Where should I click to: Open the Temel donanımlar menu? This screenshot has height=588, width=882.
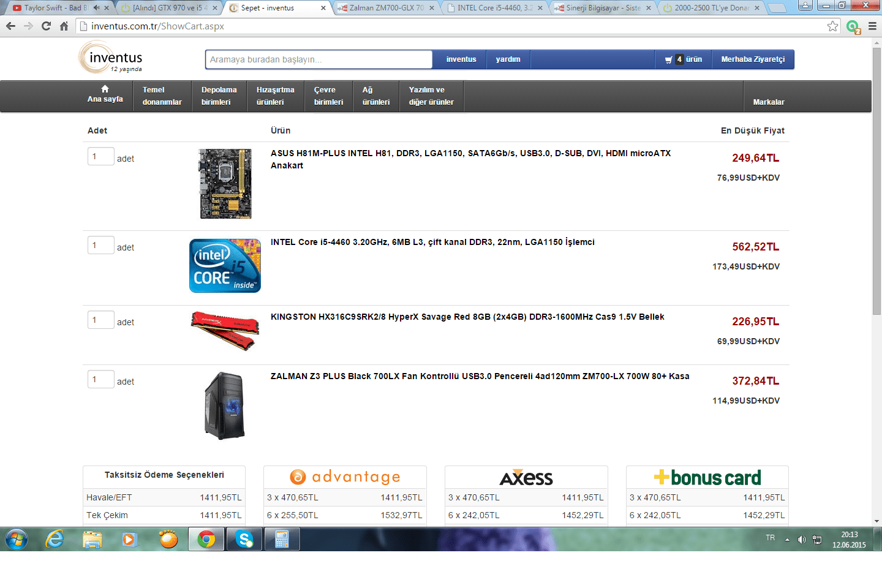click(x=162, y=96)
